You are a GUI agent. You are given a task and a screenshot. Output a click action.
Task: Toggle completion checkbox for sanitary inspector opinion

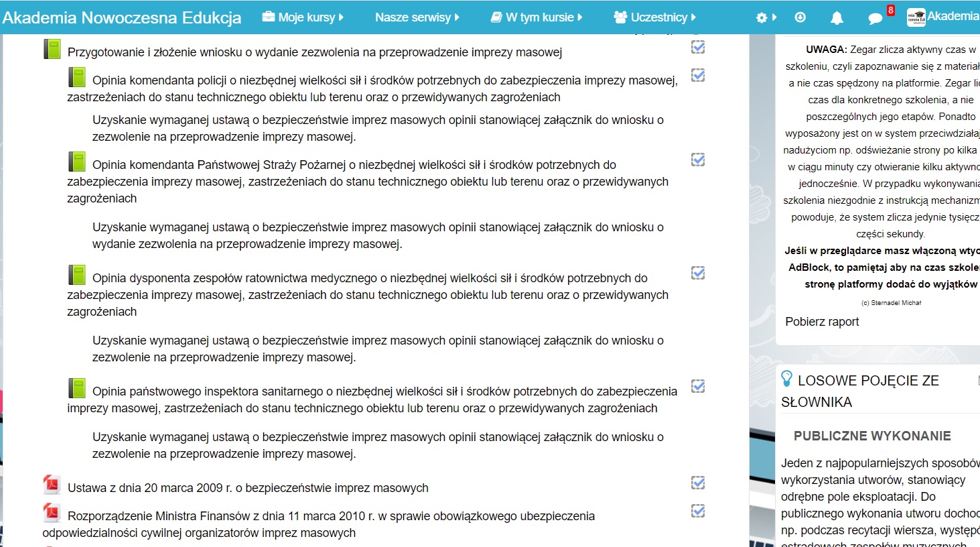(x=698, y=386)
